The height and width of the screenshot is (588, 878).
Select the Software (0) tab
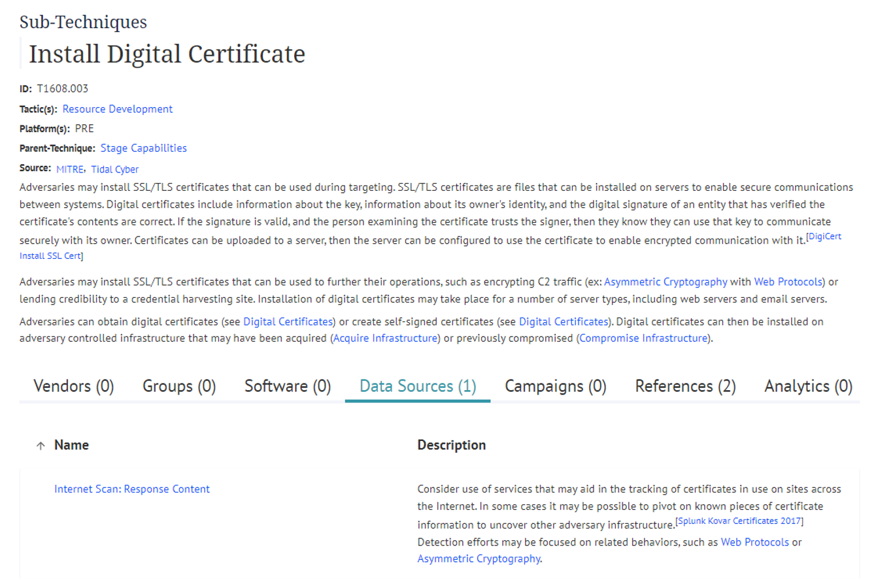(x=288, y=386)
